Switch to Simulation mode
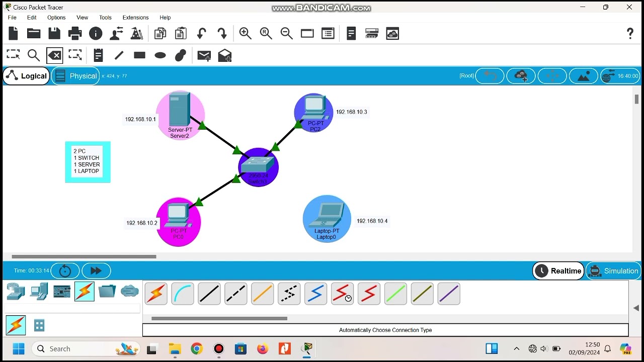Viewport: 644px width, 362px height. click(612, 271)
